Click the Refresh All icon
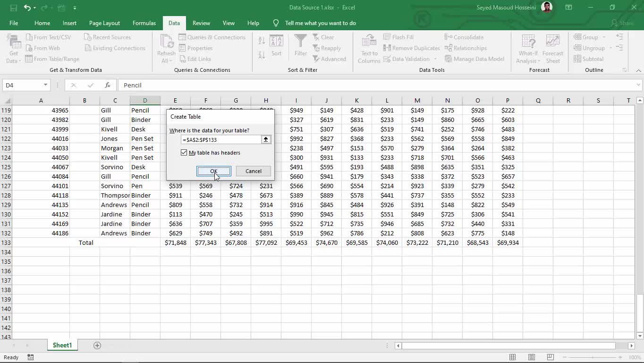Viewport: 644px width, 363px height. click(x=166, y=42)
